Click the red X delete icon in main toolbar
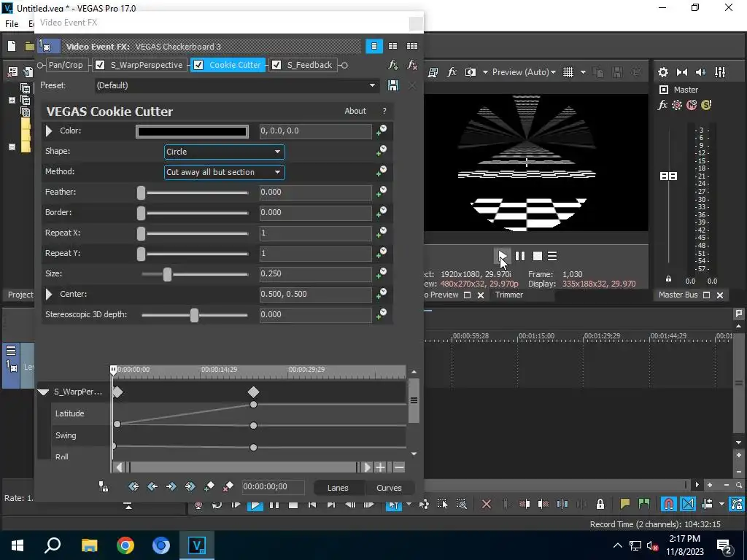The height and width of the screenshot is (560, 747). tap(487, 504)
